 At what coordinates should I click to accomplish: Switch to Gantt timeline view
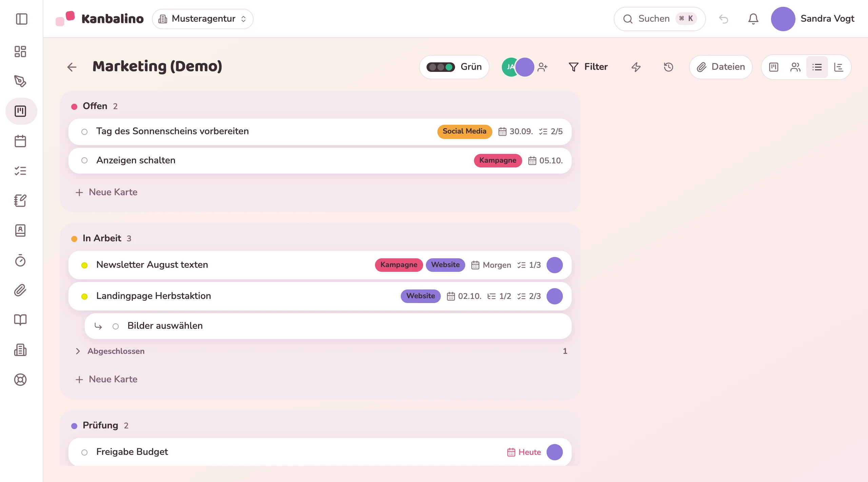(x=839, y=67)
